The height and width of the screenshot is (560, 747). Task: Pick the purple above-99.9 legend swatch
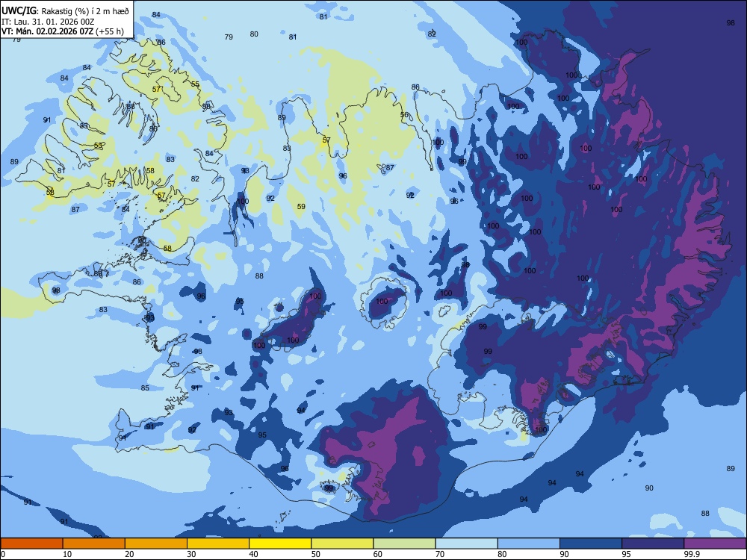tap(715, 544)
